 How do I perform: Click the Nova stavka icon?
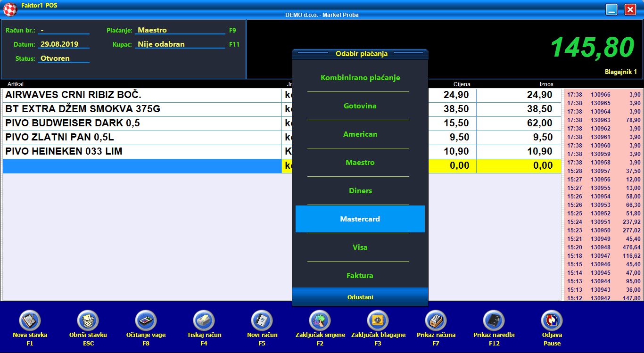click(x=30, y=321)
